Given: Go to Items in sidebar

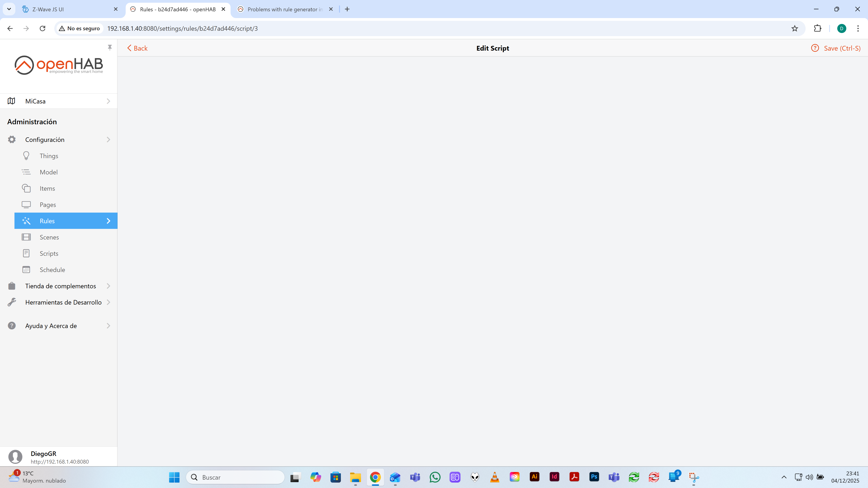Looking at the screenshot, I should (x=47, y=189).
